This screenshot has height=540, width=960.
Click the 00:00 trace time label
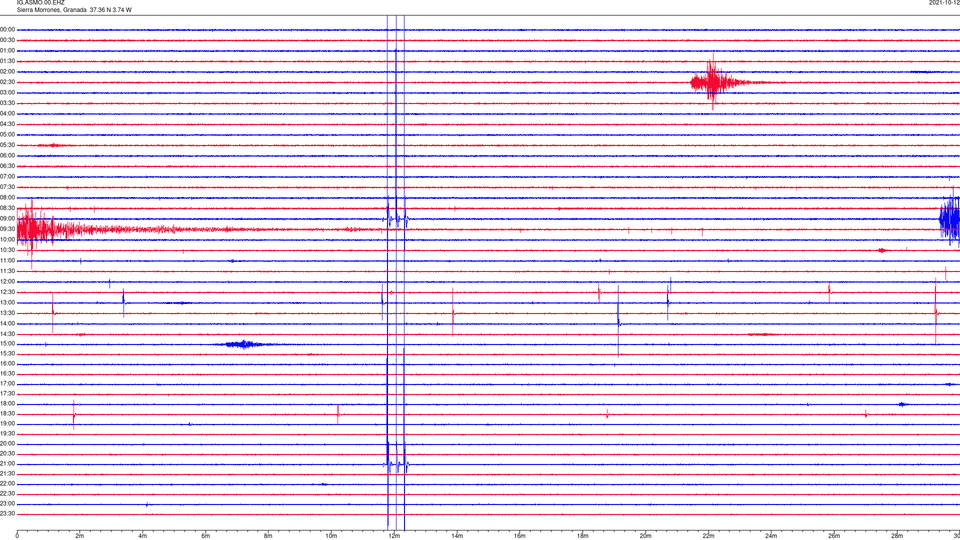tap(7, 29)
